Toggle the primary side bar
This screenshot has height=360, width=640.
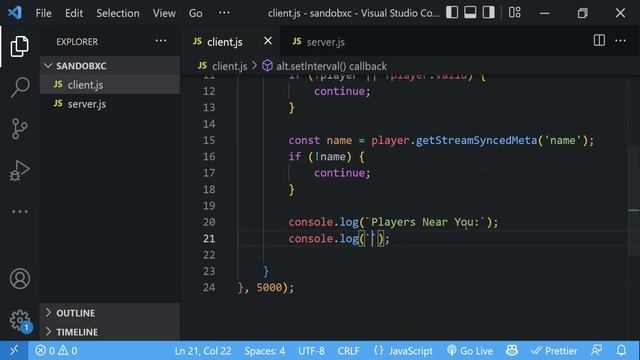(452, 13)
